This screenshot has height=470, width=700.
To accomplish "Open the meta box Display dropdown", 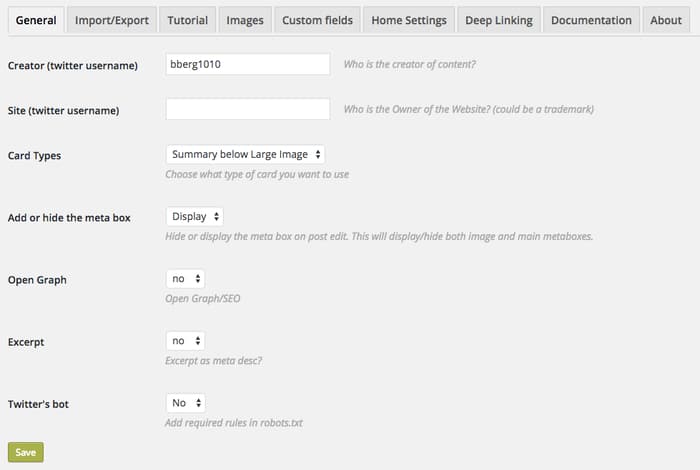I will pyautogui.click(x=194, y=216).
